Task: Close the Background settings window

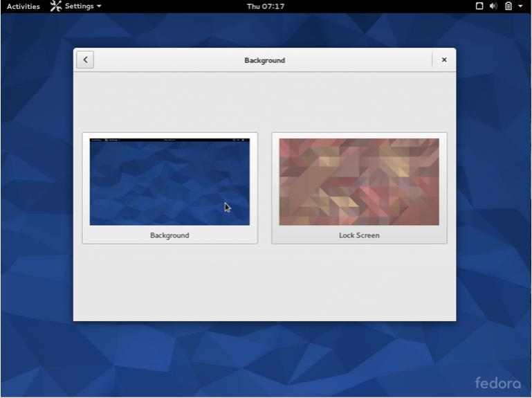Action: pyautogui.click(x=444, y=60)
